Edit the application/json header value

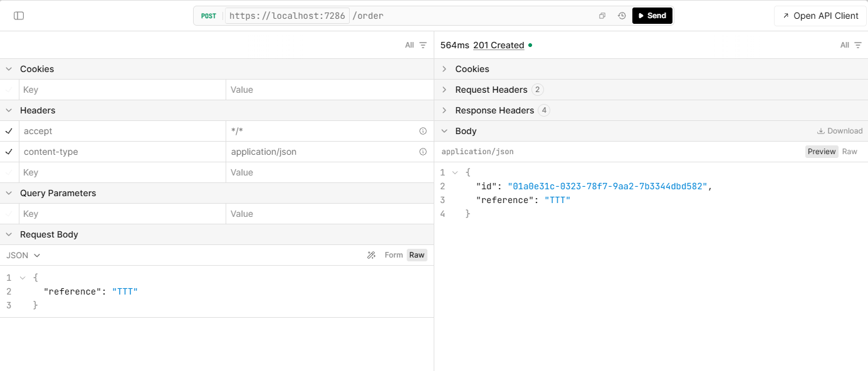(322, 152)
